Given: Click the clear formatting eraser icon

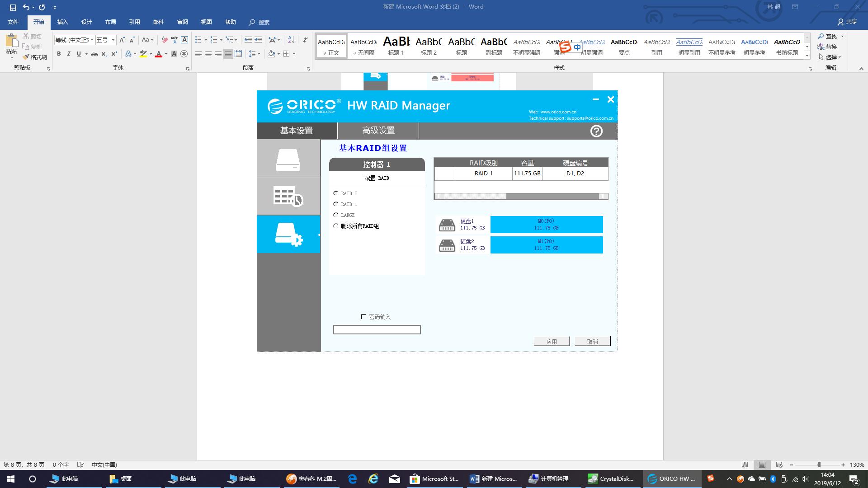Looking at the screenshot, I should [165, 40].
